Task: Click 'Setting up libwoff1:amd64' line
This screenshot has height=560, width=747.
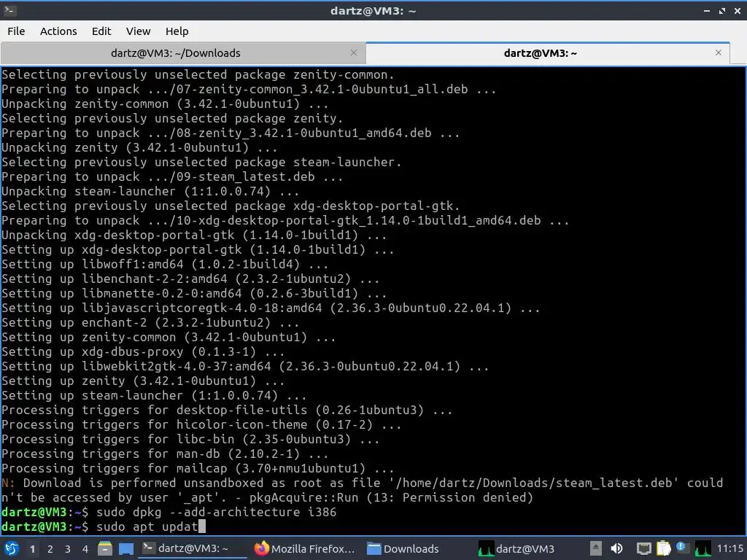Action: pyautogui.click(x=165, y=264)
